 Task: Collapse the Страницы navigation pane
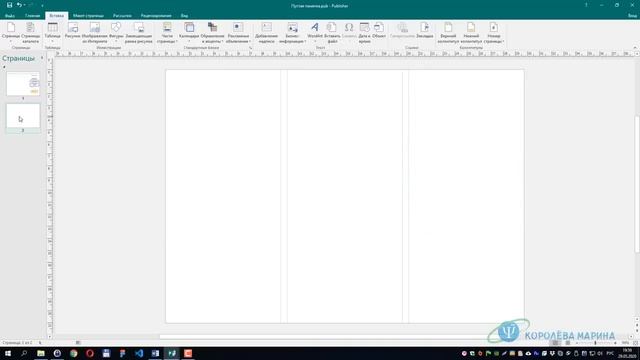(x=42, y=58)
